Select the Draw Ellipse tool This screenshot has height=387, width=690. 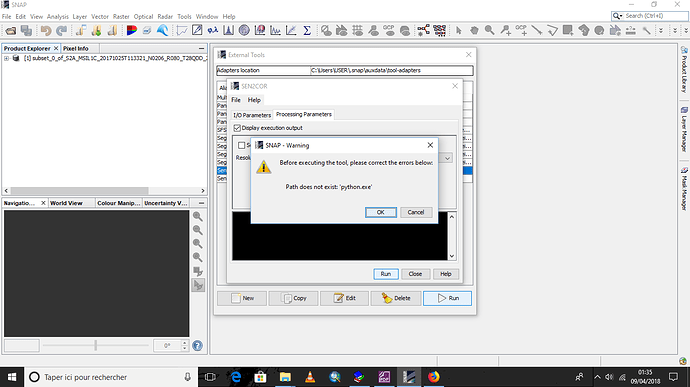point(599,30)
